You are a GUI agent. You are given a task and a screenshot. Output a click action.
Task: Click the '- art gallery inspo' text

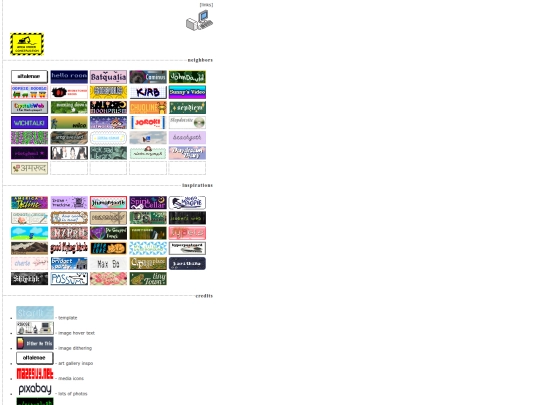pos(74,363)
